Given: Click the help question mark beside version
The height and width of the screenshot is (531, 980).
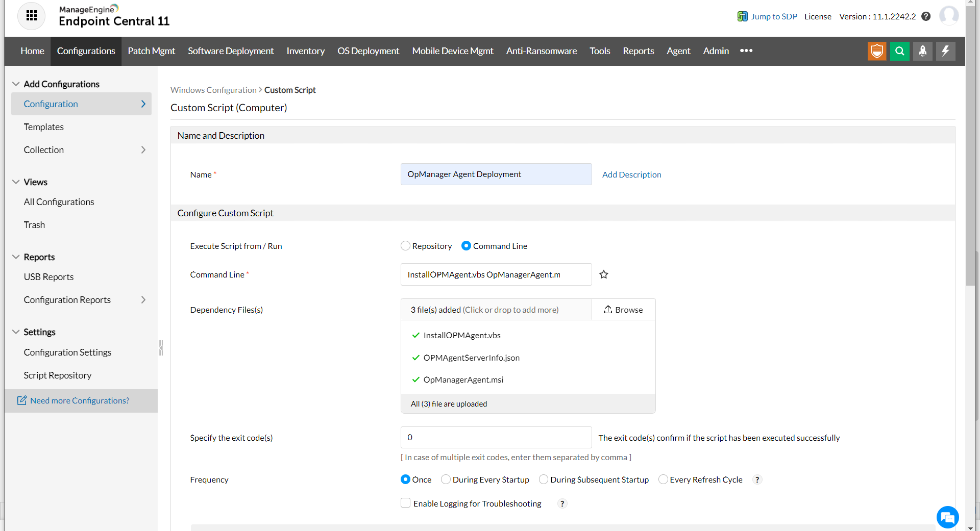Looking at the screenshot, I should [926, 16].
